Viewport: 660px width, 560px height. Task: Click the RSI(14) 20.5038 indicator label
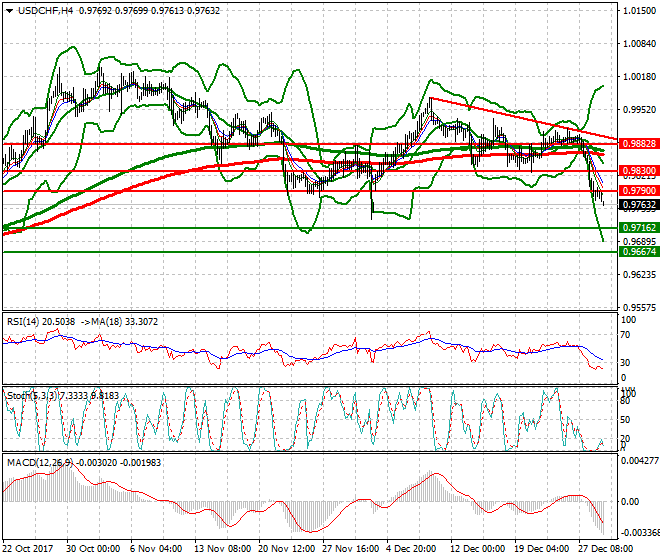click(x=41, y=322)
